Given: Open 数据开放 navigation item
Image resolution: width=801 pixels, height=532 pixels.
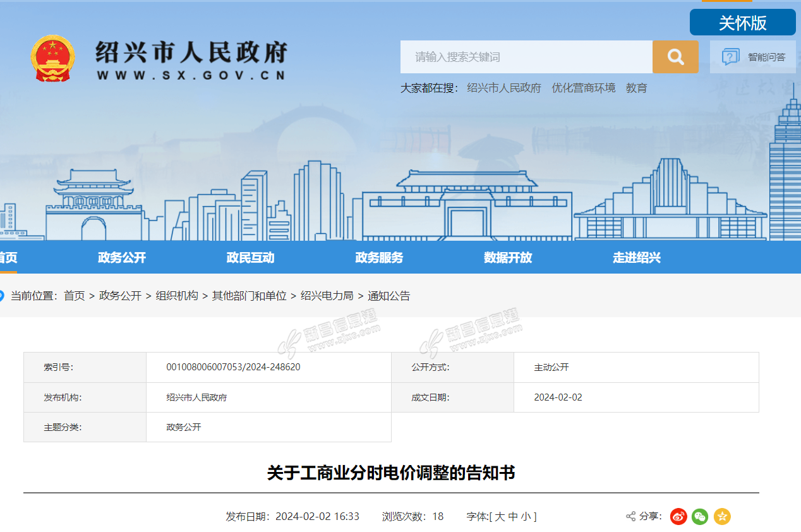Looking at the screenshot, I should pos(508,258).
